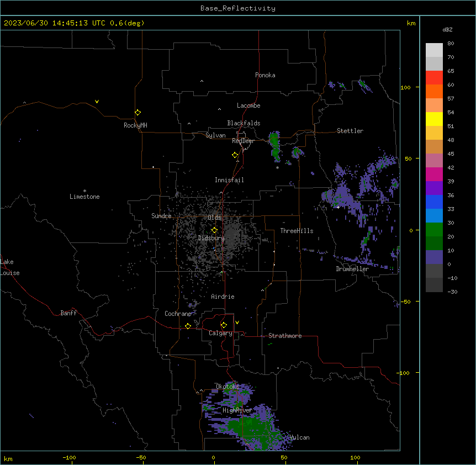Click the Sylvan label
Image resolution: width=476 pixels, height=465 pixels.
coord(215,135)
